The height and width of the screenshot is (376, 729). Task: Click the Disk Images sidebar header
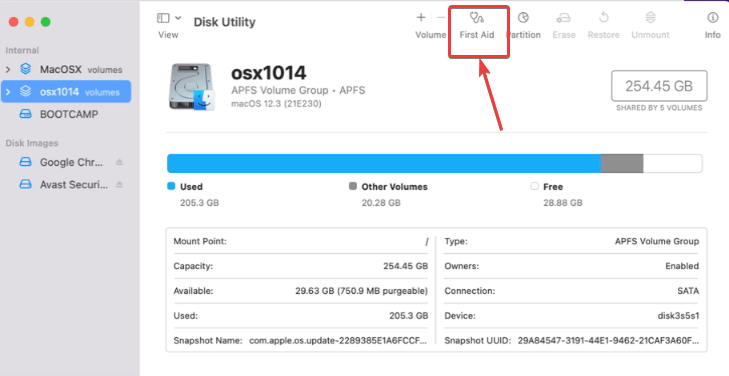click(x=32, y=143)
